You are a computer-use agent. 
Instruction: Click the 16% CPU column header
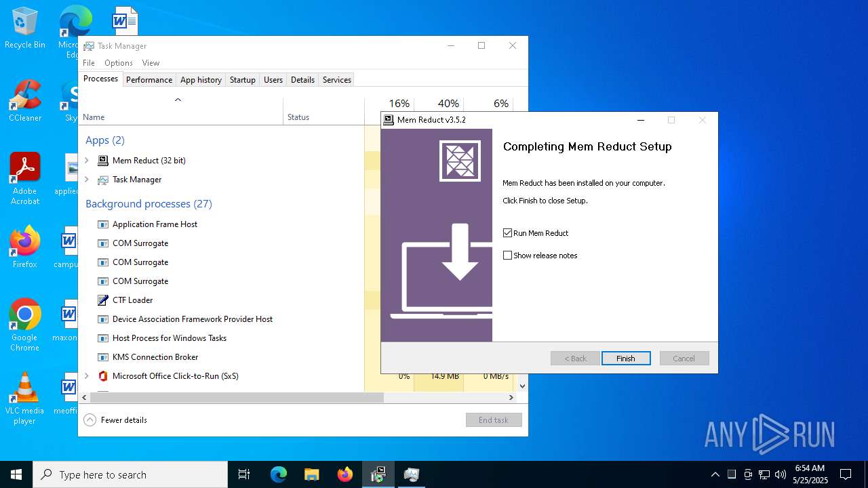click(399, 104)
